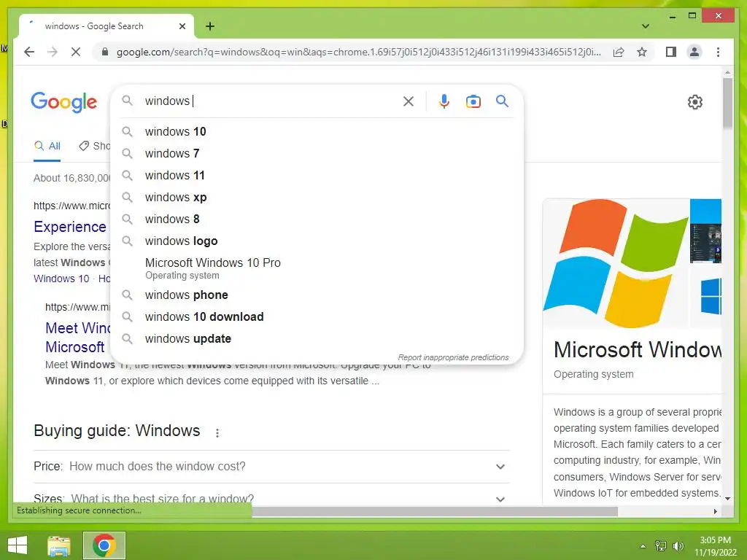The height and width of the screenshot is (560, 747).
Task: Start voice search with microphone
Action: point(444,101)
